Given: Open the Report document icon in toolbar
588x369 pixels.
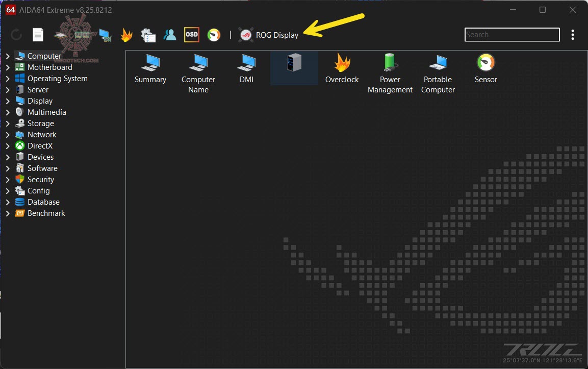Looking at the screenshot, I should pyautogui.click(x=38, y=35).
